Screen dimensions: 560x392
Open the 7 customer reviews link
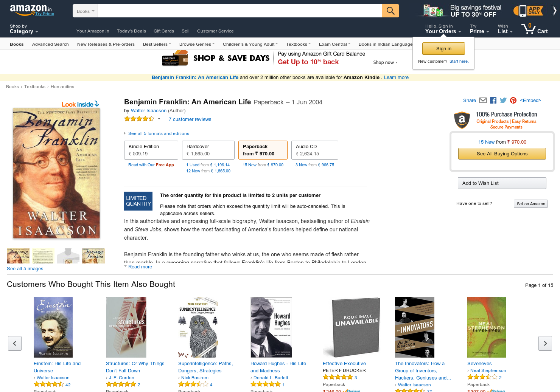[x=190, y=119]
